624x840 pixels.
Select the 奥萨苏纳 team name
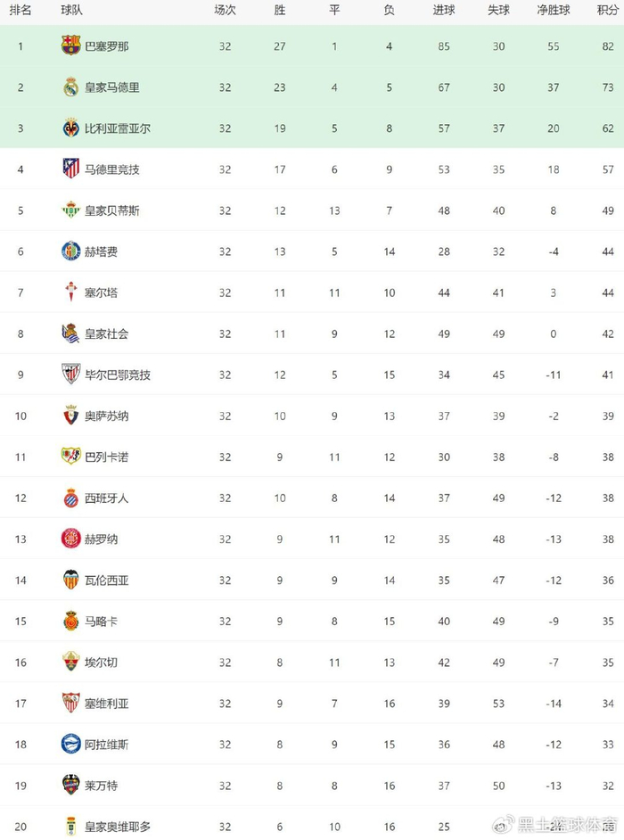[106, 416]
